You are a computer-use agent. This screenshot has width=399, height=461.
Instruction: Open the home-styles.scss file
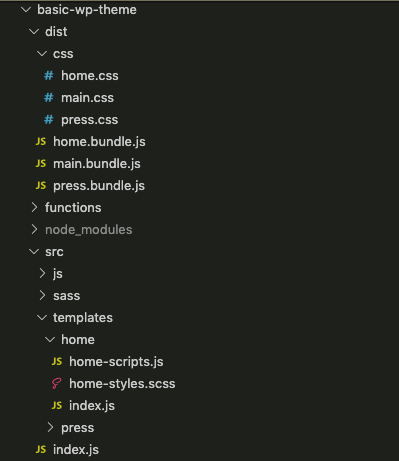click(x=122, y=384)
